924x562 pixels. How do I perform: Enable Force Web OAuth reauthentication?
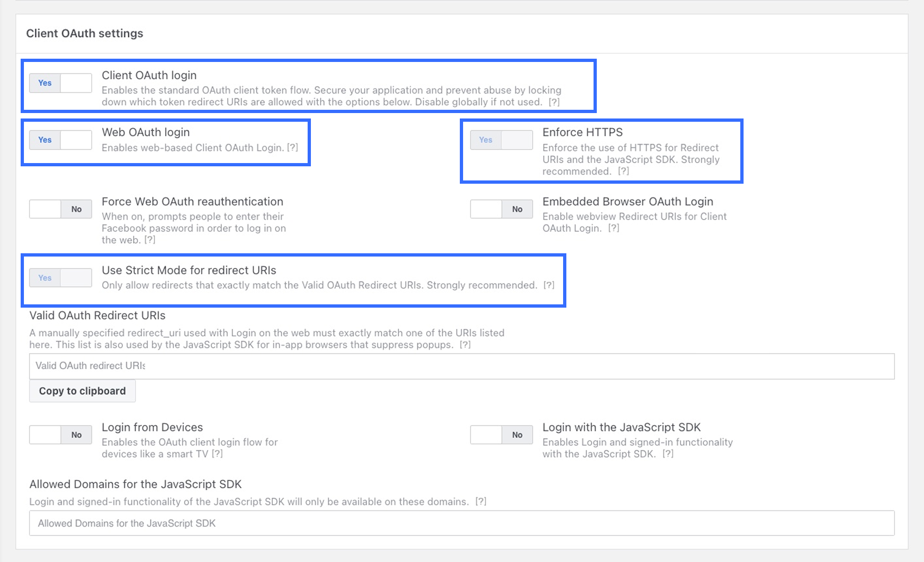(60, 209)
